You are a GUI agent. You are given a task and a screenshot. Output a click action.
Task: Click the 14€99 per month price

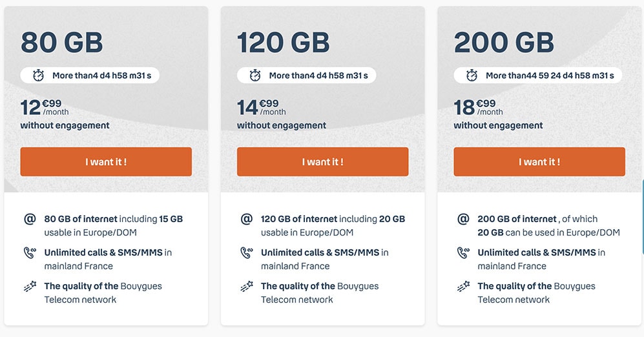pyautogui.click(x=262, y=108)
